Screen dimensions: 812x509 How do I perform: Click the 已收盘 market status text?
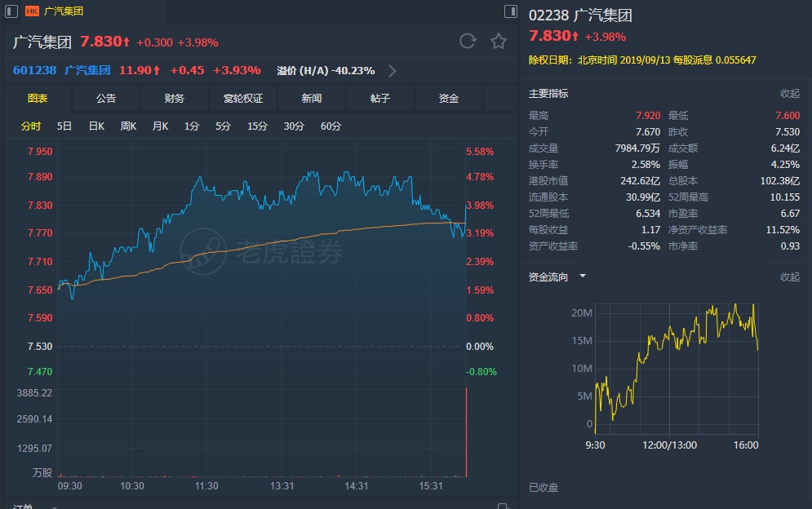click(x=544, y=487)
